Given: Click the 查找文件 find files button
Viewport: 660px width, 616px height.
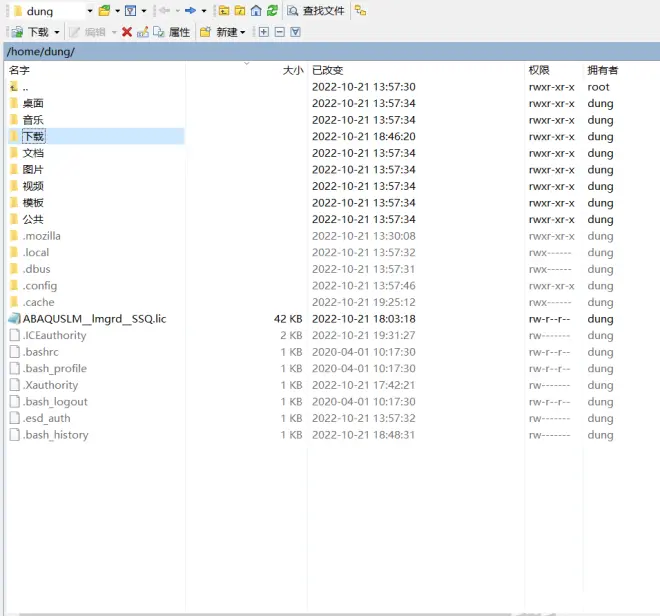Looking at the screenshot, I should pyautogui.click(x=316, y=11).
